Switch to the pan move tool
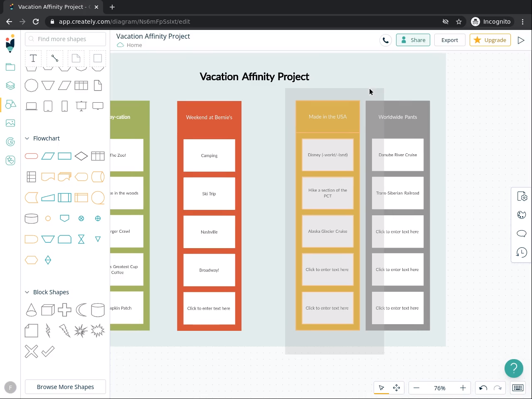Screen dimensions: 532x399 (x=397, y=388)
